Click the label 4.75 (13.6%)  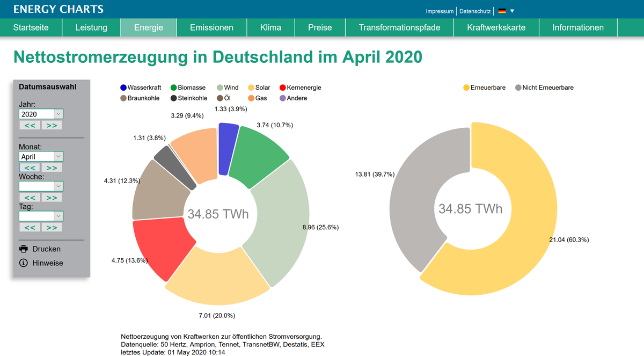pyautogui.click(x=130, y=260)
